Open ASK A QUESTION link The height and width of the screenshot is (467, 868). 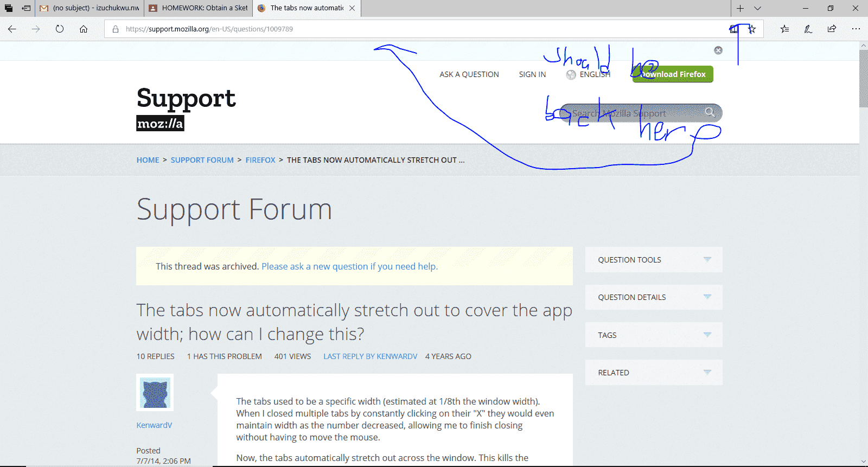pos(469,74)
